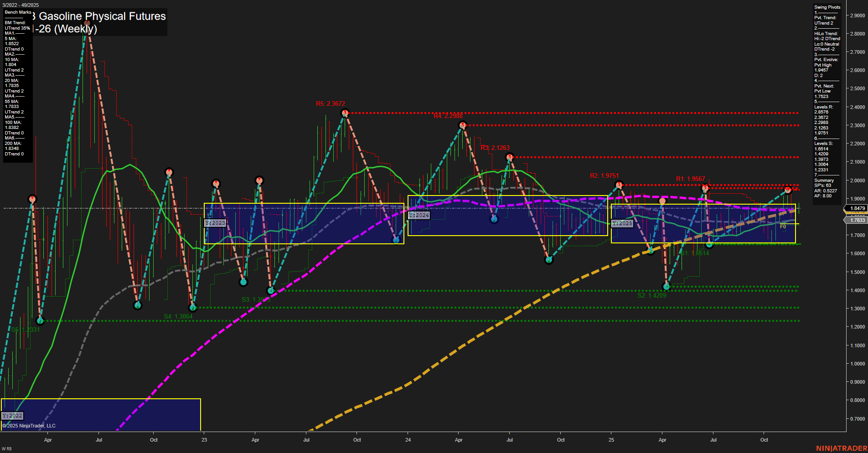Click the R3: 2.1263 resistance label

(x=496, y=148)
